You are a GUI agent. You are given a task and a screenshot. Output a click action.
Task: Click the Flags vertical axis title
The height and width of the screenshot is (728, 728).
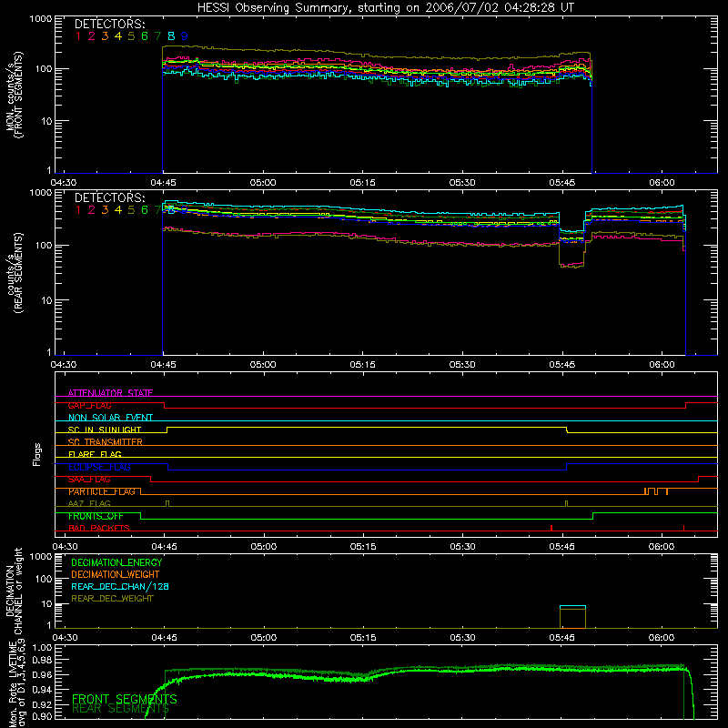(x=37, y=454)
